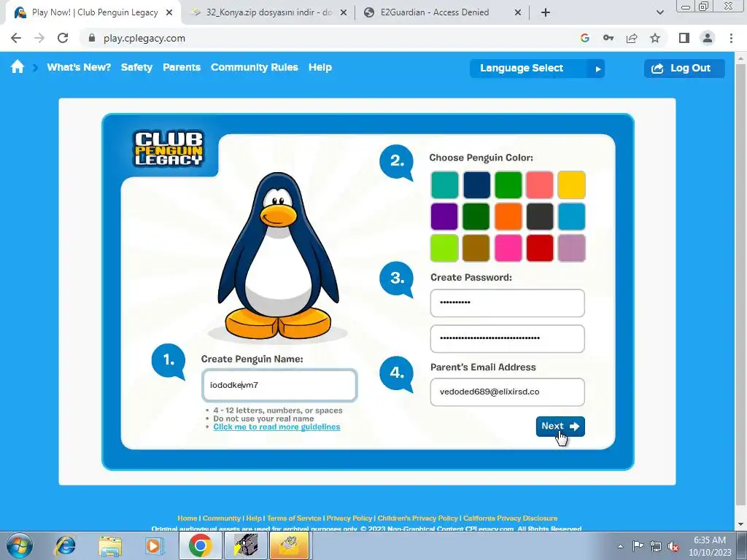Open the Community Rules menu item
This screenshot has height=560, width=747.
click(x=255, y=67)
